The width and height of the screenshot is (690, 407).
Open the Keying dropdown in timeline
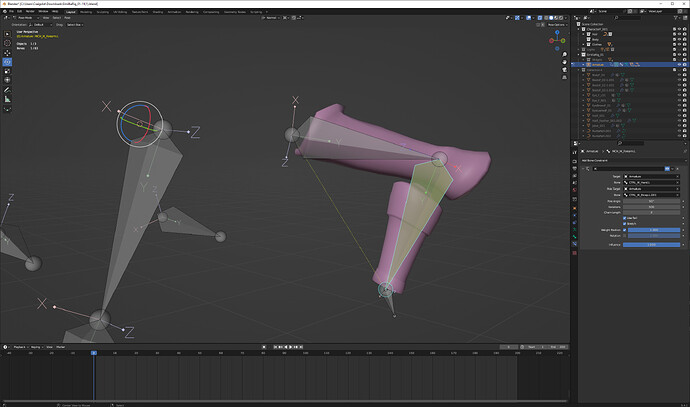coord(36,347)
